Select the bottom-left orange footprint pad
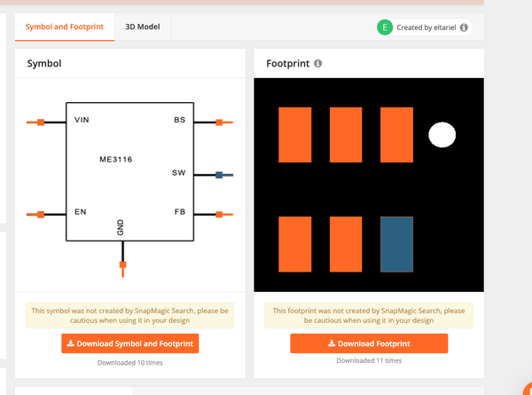This screenshot has width=532, height=395. pyautogui.click(x=295, y=244)
